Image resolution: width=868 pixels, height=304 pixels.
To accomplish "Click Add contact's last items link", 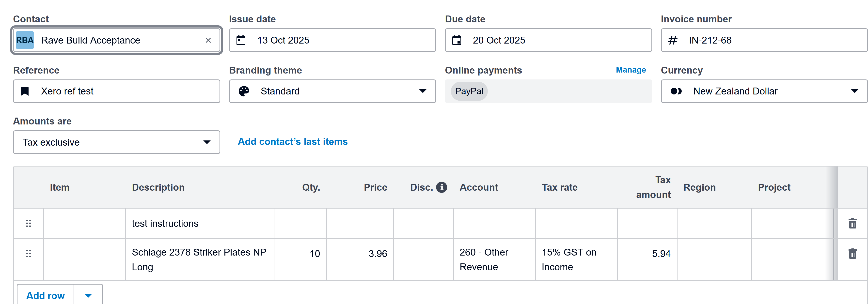I will (x=292, y=142).
